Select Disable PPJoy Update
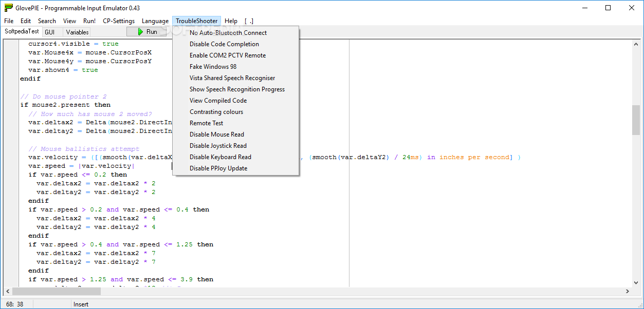Screen dimensions: 644x309 coord(236,168)
